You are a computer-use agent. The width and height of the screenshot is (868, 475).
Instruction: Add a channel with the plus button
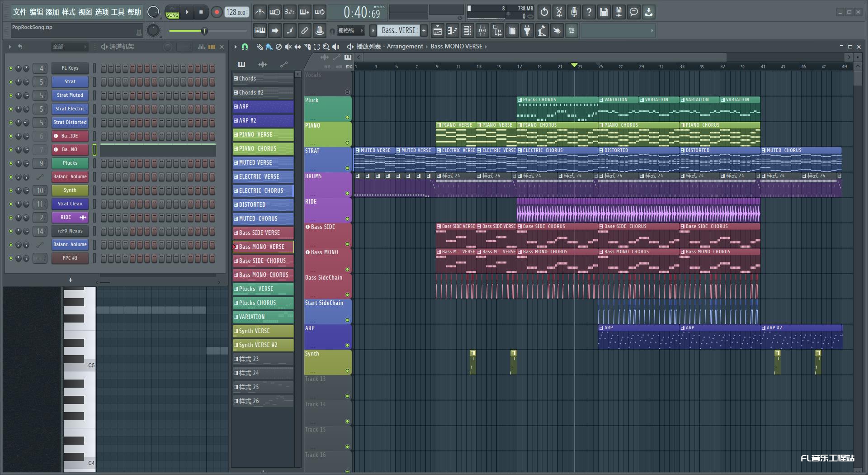point(71,280)
